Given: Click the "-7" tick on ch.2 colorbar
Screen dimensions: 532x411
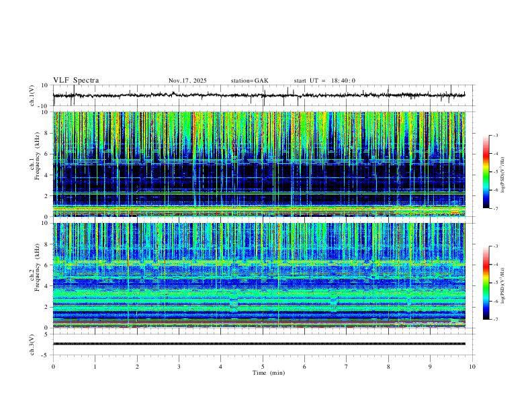Looking at the screenshot, I should (x=495, y=320).
